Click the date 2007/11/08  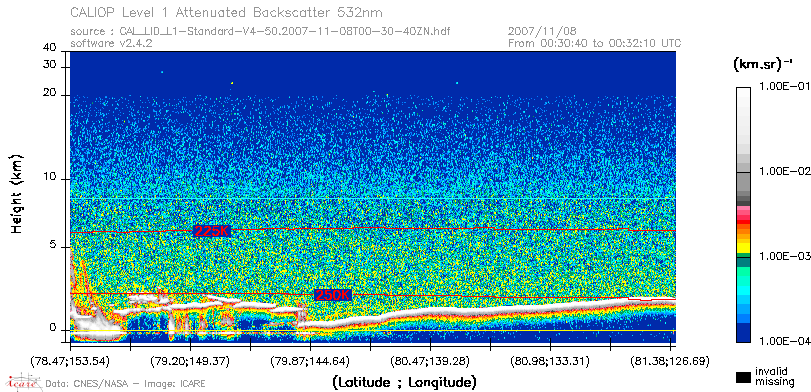click(542, 32)
